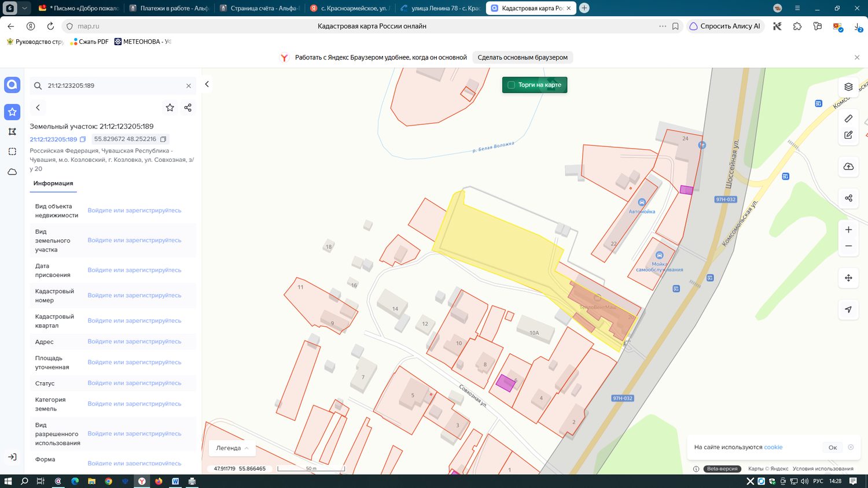Open the Условия использования link

(x=823, y=469)
